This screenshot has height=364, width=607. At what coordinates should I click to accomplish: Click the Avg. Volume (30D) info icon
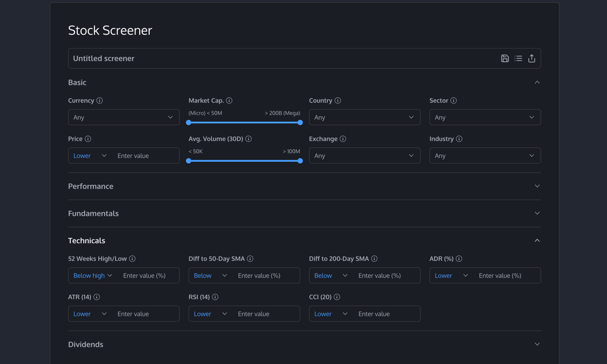[x=249, y=139]
